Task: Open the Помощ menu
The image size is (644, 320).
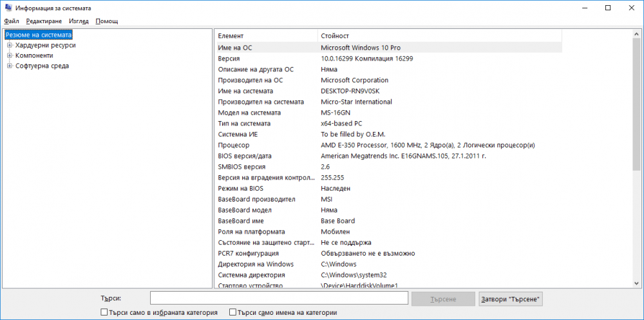Action: pos(107,21)
